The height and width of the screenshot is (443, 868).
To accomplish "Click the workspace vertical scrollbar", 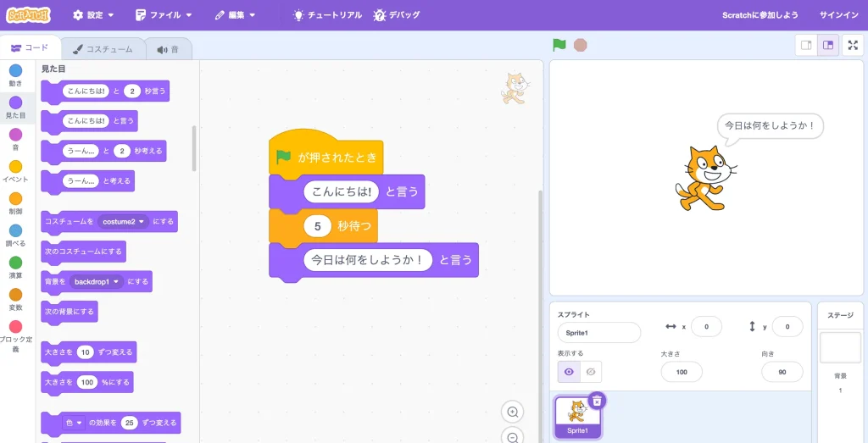I will point(540,315).
